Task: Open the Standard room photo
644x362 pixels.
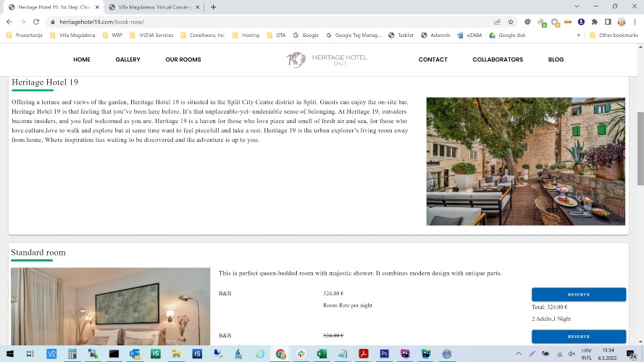Action: tap(111, 306)
